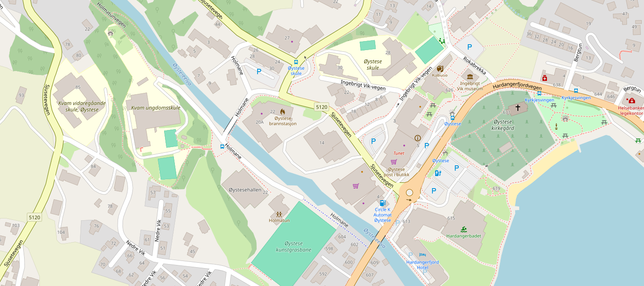This screenshot has height=286, width=644.
Task: Open the Hardangerfjord Hotel bed icon
Action: pos(422,254)
